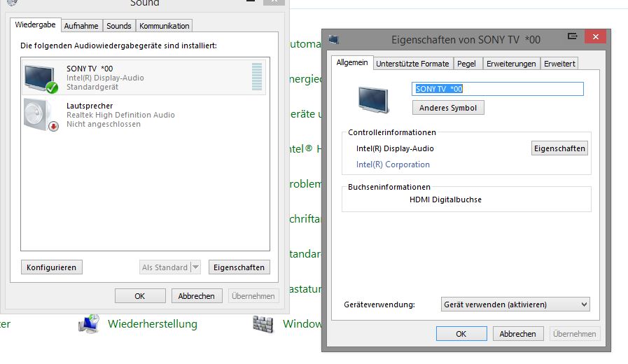The height and width of the screenshot is (364, 628).
Task: Open the Geräteverwendung dropdown
Action: [515, 304]
